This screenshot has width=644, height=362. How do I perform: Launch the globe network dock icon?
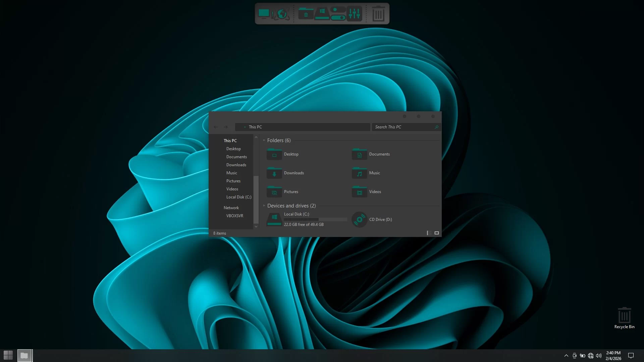point(282,14)
